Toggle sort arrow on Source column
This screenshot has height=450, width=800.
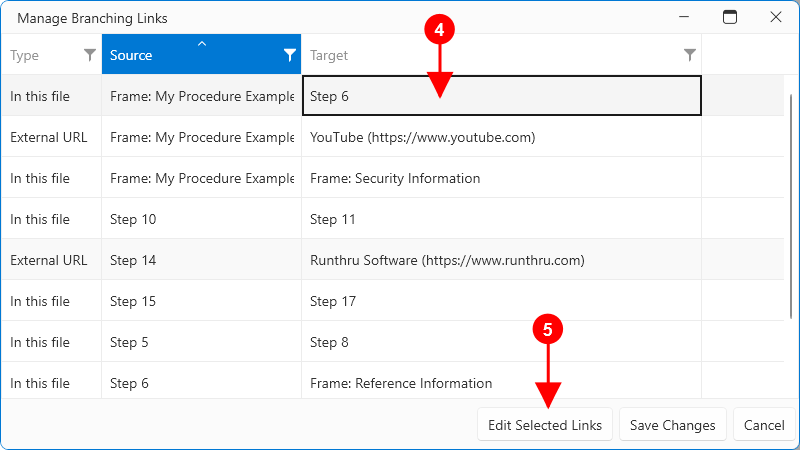(202, 44)
